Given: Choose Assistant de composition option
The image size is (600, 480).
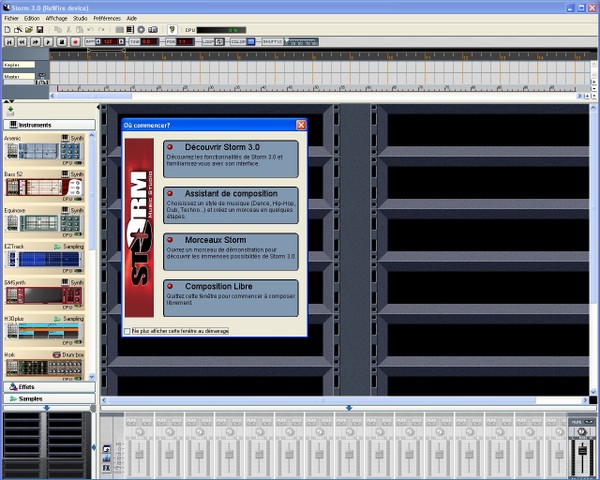Looking at the screenshot, I should click(231, 205).
